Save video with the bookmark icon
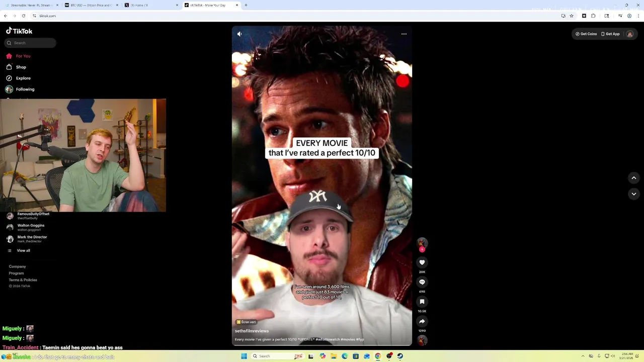The image size is (644, 362). coord(422,302)
